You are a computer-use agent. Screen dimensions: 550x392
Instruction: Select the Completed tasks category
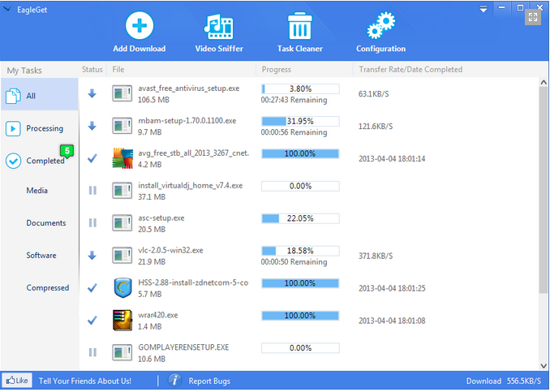pyautogui.click(x=39, y=161)
